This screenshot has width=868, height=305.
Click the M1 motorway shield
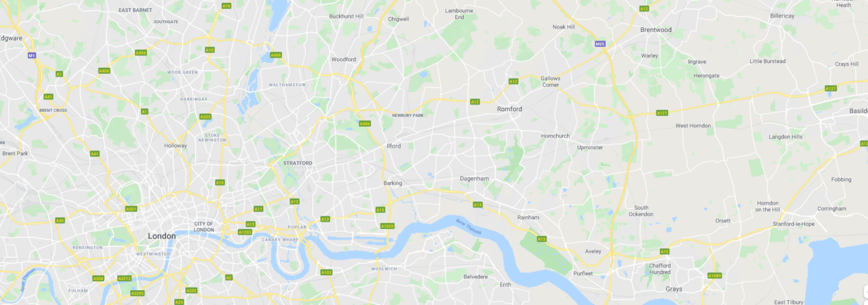31,56
